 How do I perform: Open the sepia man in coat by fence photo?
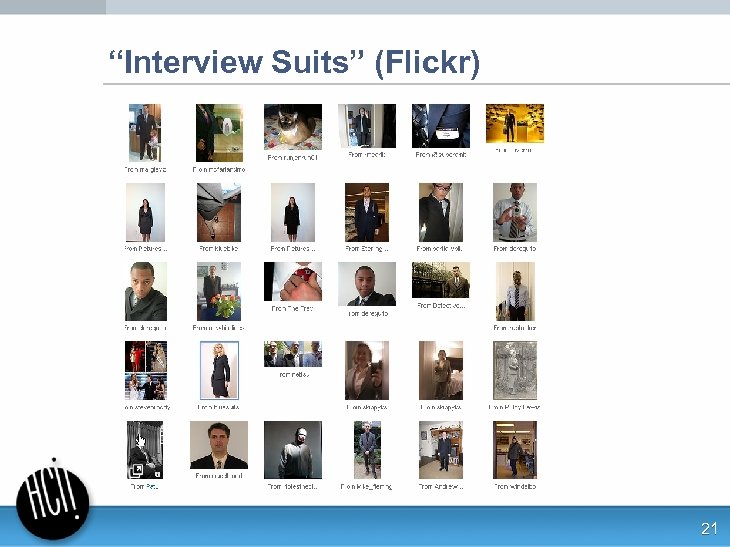click(441, 280)
